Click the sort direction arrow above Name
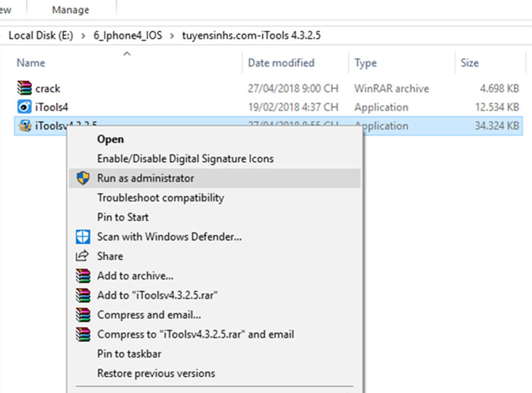 pyautogui.click(x=127, y=53)
